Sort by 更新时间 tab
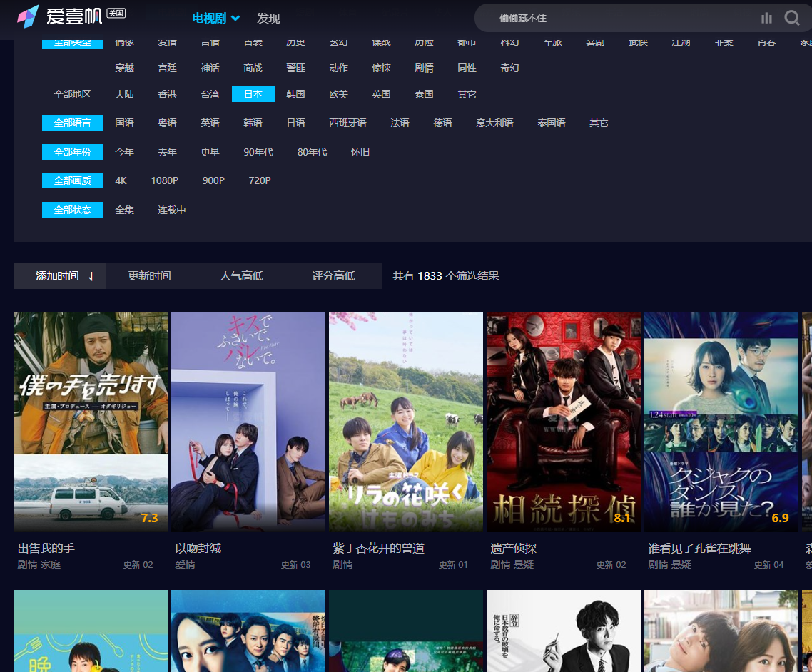The height and width of the screenshot is (672, 812). tap(149, 276)
